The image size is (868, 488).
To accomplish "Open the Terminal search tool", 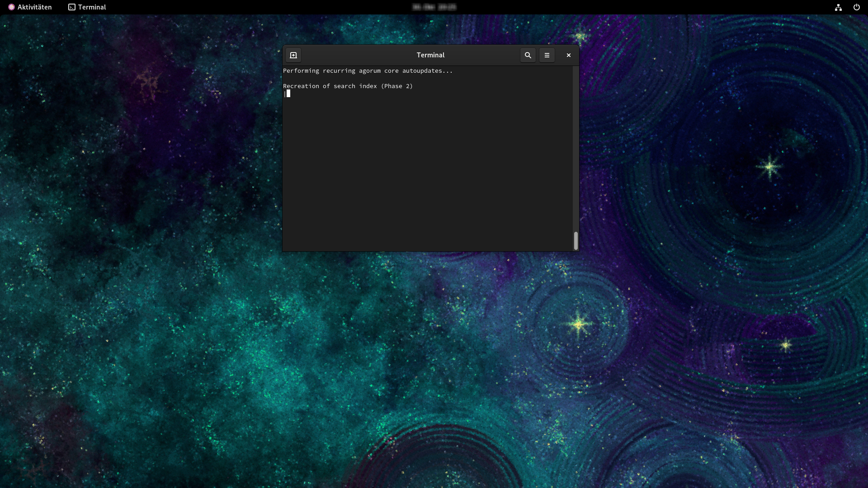I will point(528,55).
